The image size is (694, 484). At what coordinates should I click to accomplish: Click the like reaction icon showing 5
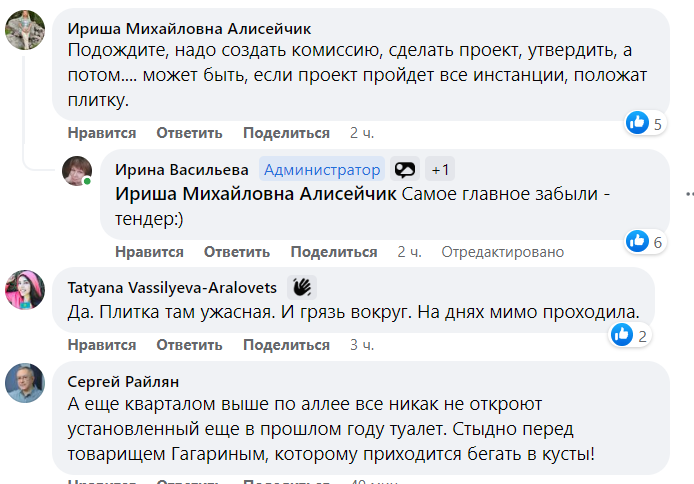point(637,123)
